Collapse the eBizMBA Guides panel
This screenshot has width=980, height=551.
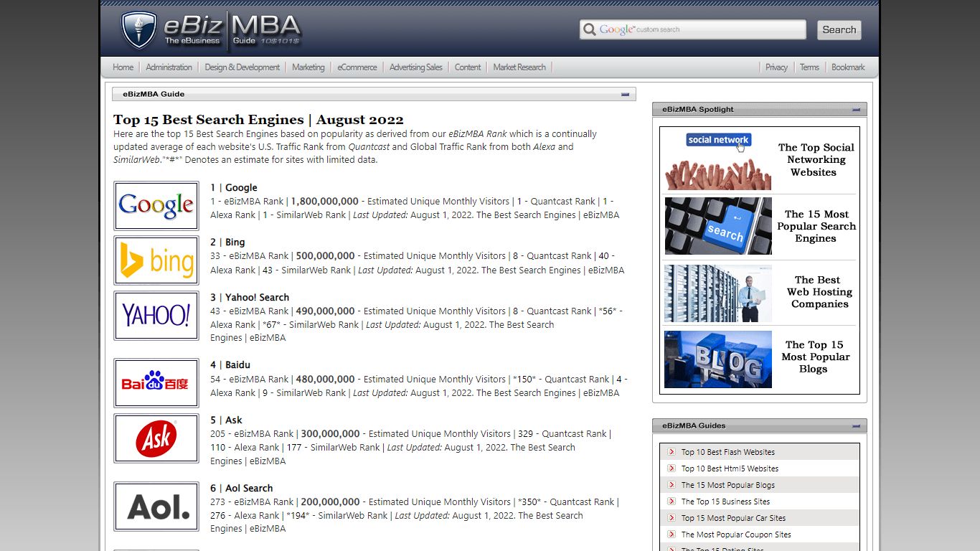pos(857,426)
